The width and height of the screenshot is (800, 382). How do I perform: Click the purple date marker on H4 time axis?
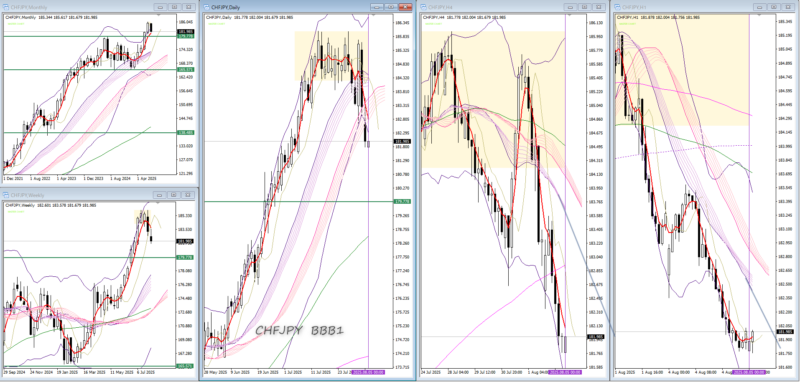click(x=565, y=372)
